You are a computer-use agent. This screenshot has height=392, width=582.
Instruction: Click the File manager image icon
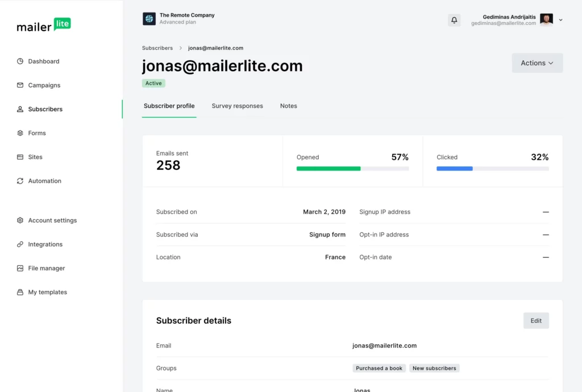tap(20, 268)
